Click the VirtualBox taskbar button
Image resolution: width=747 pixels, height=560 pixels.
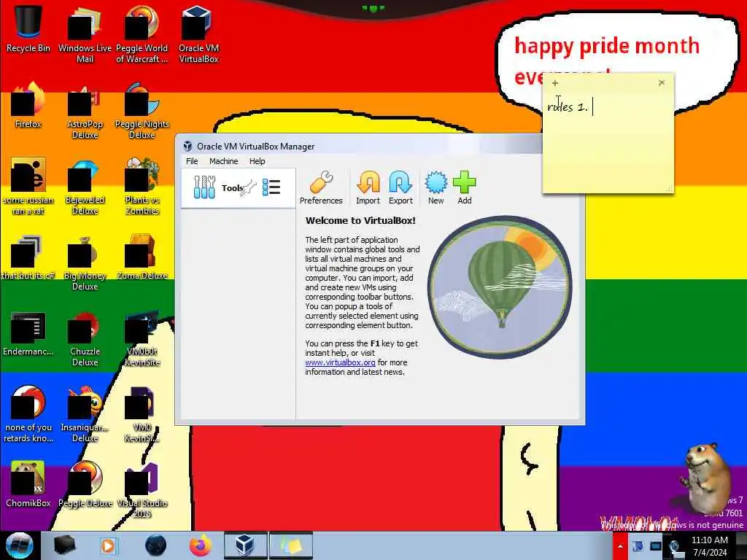tap(245, 545)
